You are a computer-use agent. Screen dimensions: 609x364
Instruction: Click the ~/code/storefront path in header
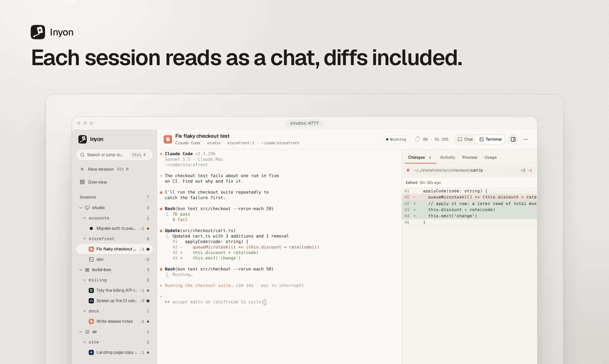(280, 143)
